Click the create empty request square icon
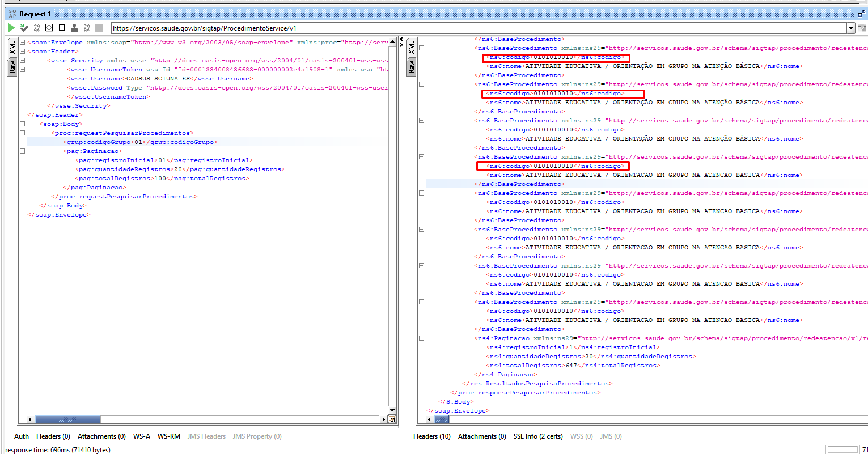Viewport: 868px width, 454px height. 62,28
